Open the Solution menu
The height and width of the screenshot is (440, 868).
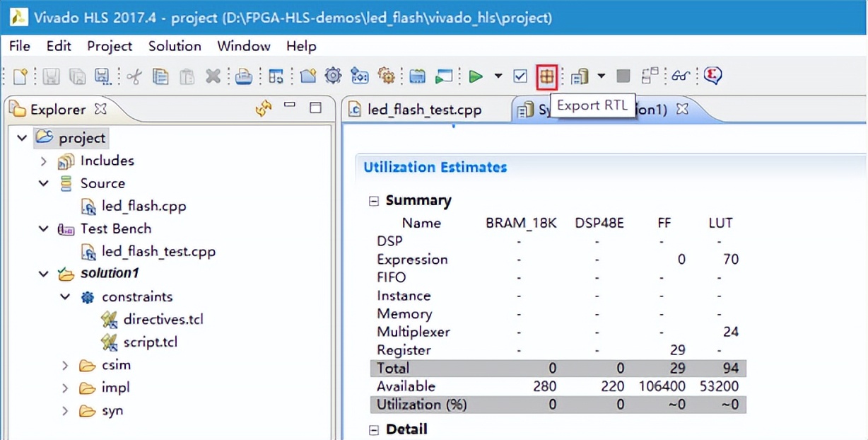(175, 46)
